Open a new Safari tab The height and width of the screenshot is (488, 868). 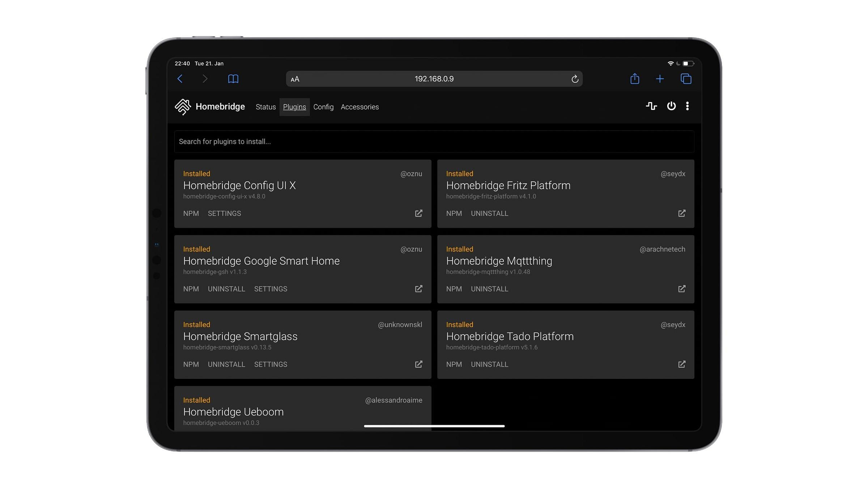660,79
